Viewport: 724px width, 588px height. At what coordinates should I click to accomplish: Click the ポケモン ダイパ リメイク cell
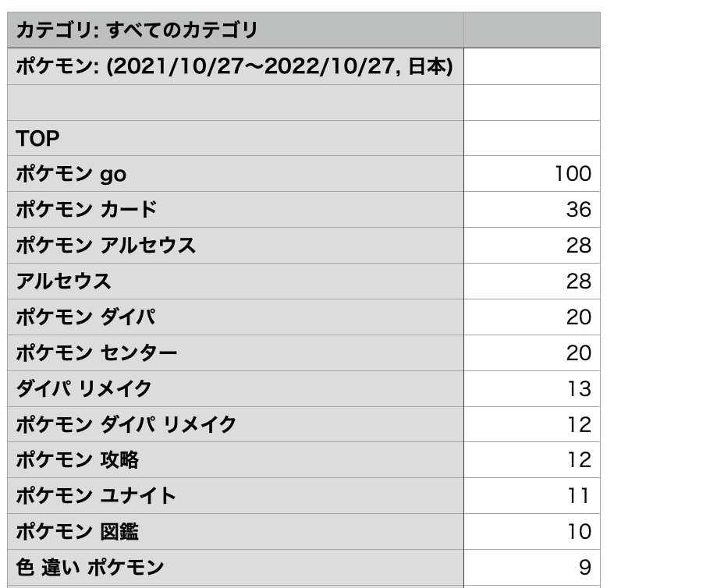(x=234, y=424)
